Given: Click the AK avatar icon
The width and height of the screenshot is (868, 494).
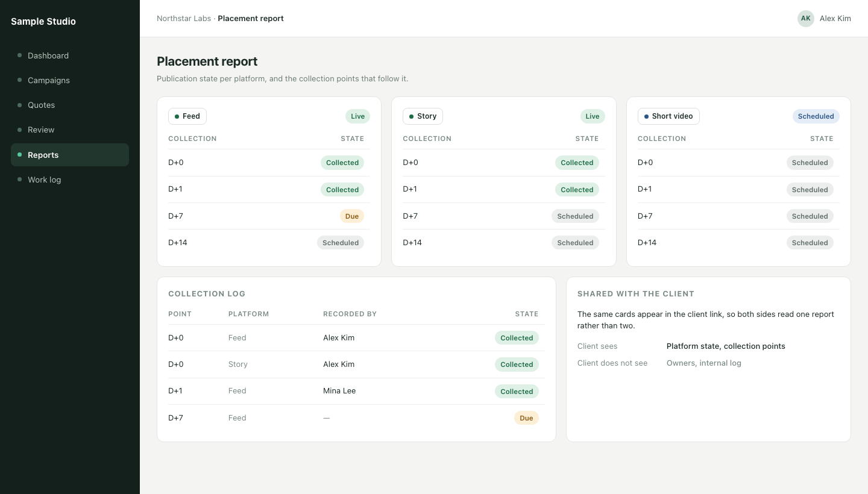Looking at the screenshot, I should coord(806,19).
